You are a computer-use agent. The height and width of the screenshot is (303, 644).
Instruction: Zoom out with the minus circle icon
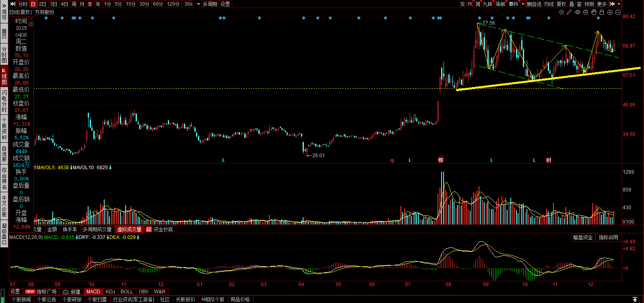tap(618, 12)
